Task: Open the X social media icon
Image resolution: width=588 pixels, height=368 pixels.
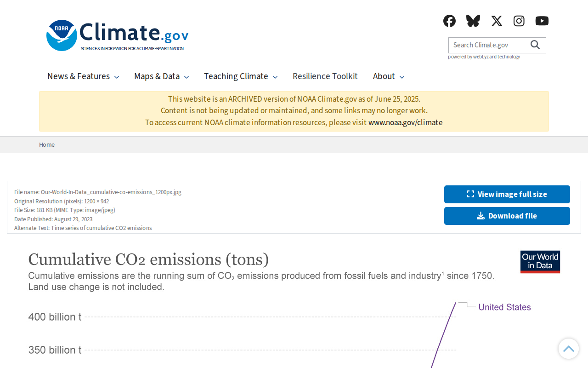Action: click(497, 21)
